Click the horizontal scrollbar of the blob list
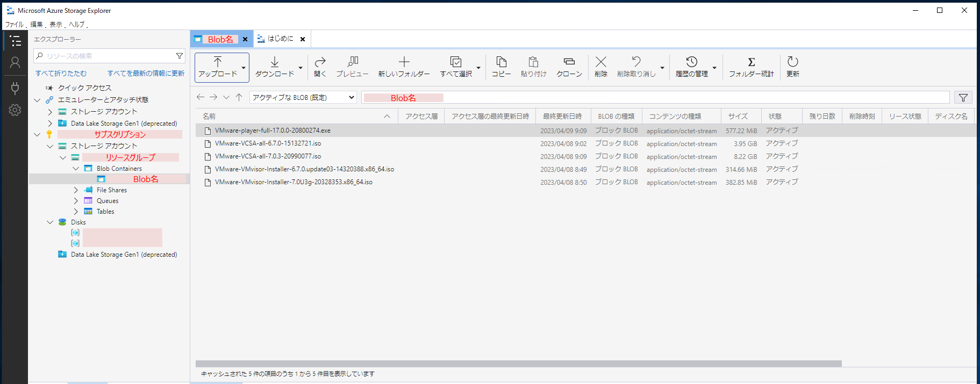The width and height of the screenshot is (980, 384). pos(518,364)
